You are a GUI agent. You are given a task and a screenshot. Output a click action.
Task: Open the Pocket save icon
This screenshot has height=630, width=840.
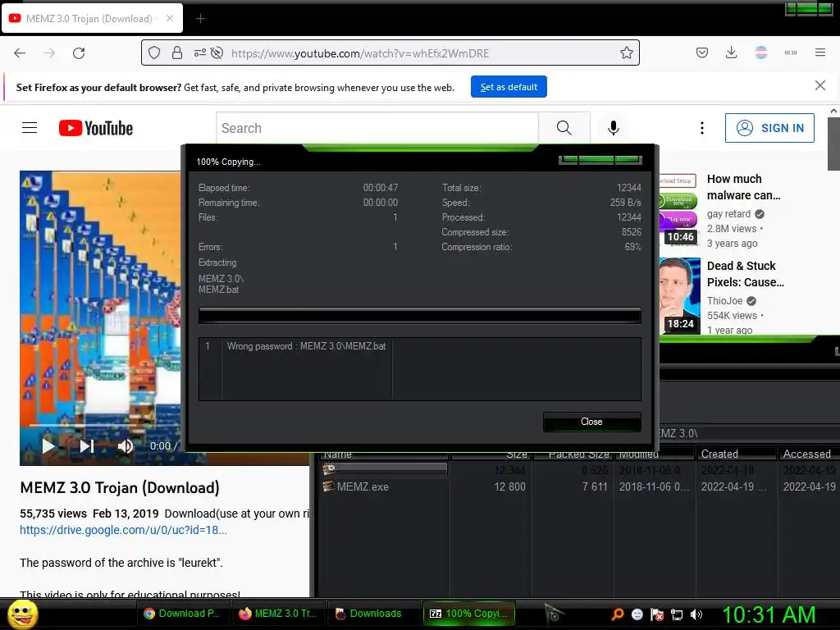tap(702, 52)
